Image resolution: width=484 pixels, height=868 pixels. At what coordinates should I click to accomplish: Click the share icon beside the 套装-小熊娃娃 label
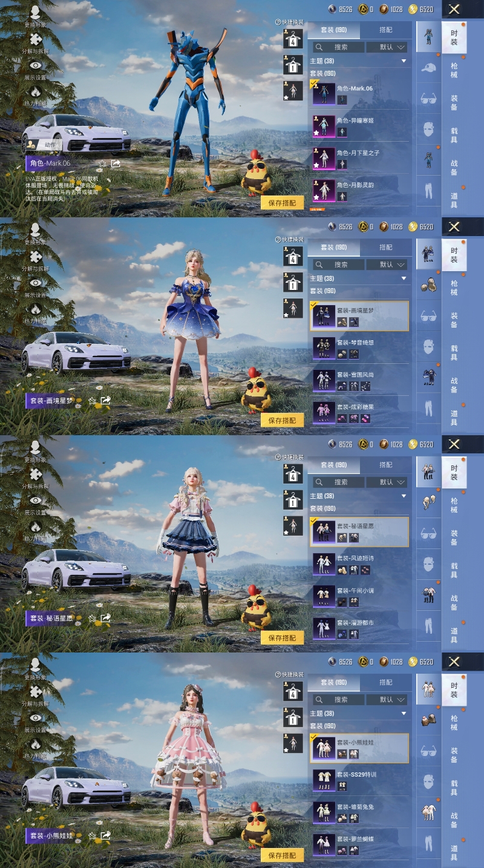click(105, 835)
